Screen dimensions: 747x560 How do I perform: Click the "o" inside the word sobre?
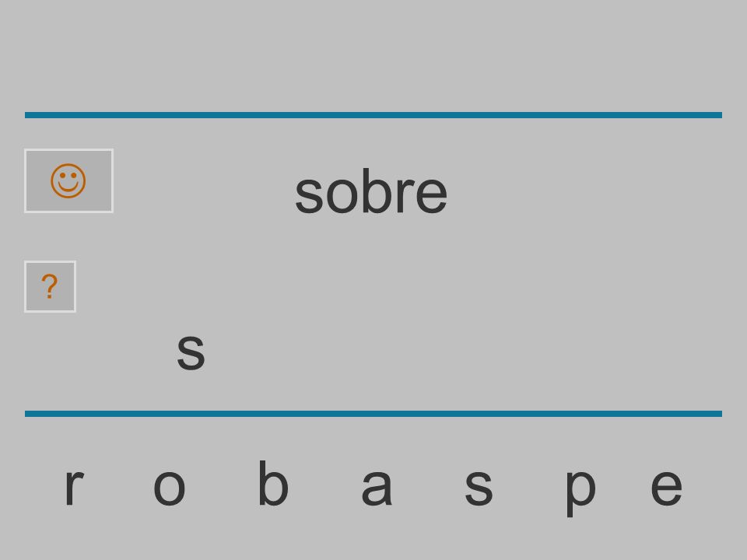click(343, 195)
